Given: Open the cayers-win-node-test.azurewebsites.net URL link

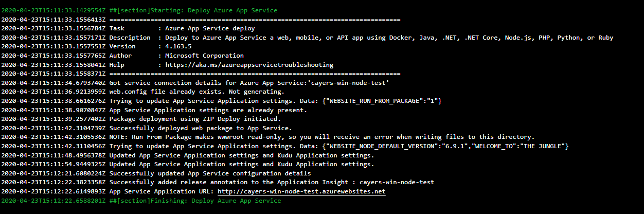Looking at the screenshot, I should click(x=301, y=191).
